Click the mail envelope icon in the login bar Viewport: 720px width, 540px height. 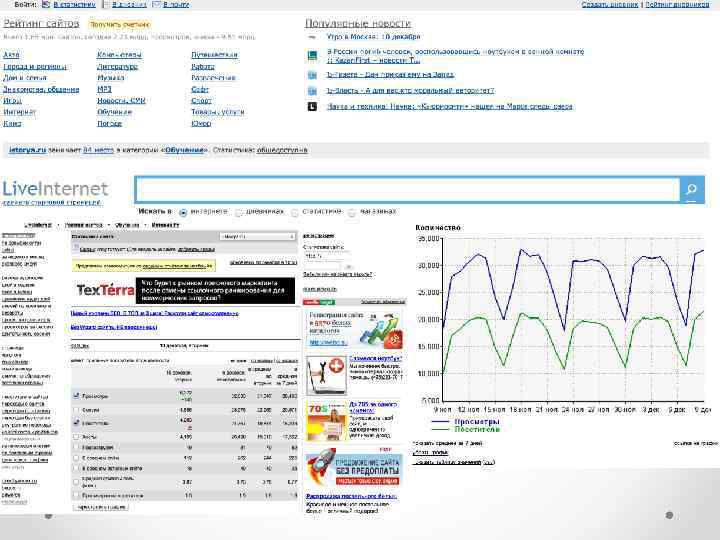click(x=156, y=4)
